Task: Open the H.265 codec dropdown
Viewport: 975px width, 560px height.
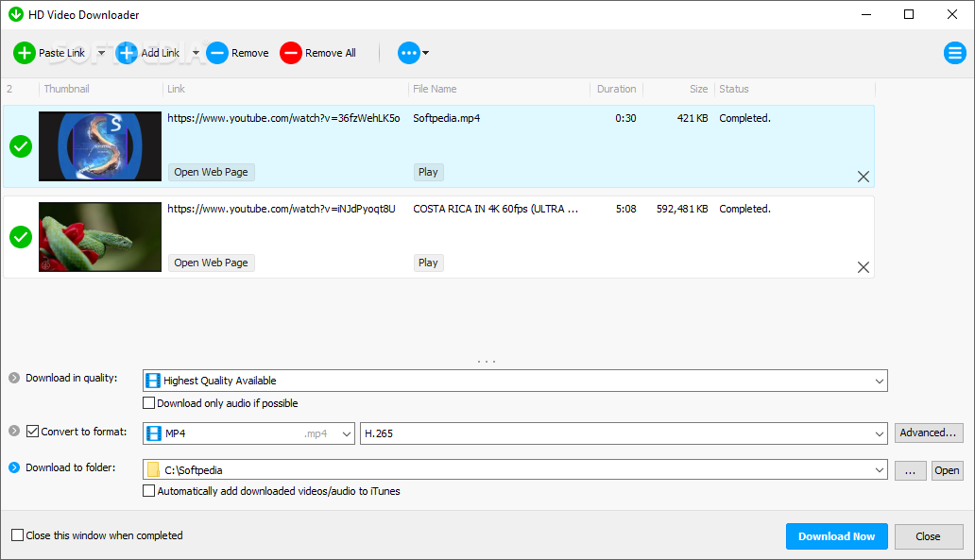Action: 624,433
